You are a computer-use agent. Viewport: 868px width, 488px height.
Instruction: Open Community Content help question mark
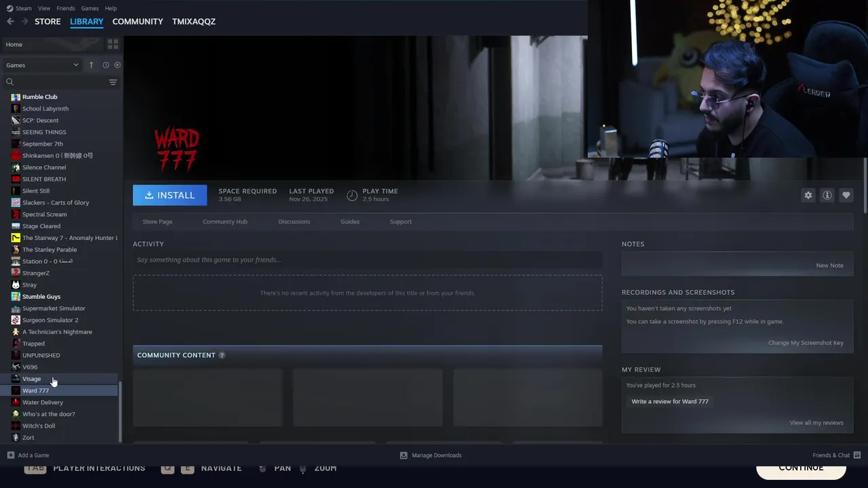point(222,355)
